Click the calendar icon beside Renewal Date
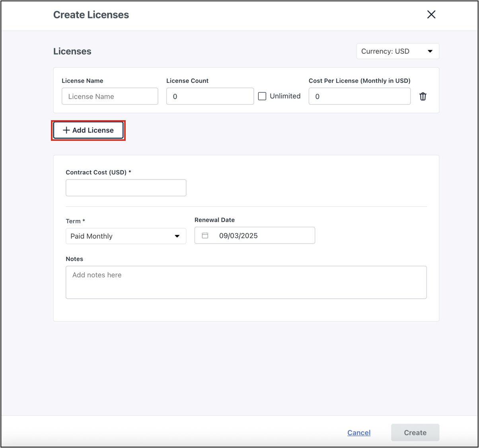479x448 pixels. point(206,235)
